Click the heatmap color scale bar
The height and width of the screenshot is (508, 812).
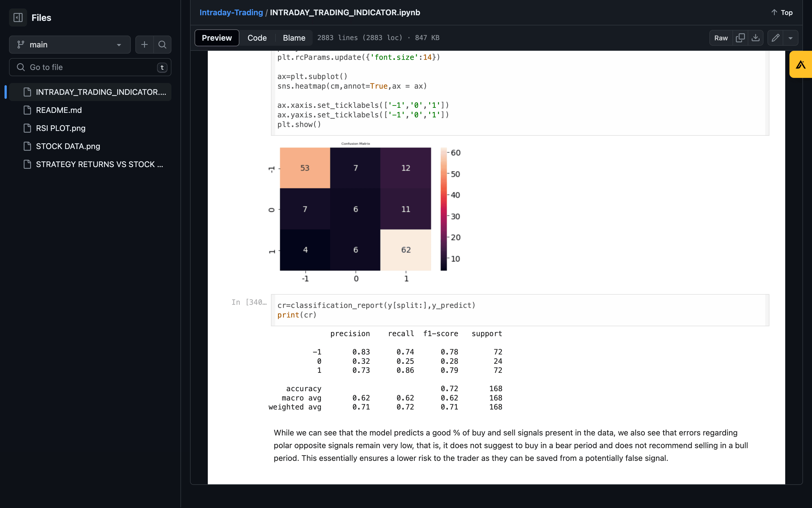pyautogui.click(x=443, y=209)
